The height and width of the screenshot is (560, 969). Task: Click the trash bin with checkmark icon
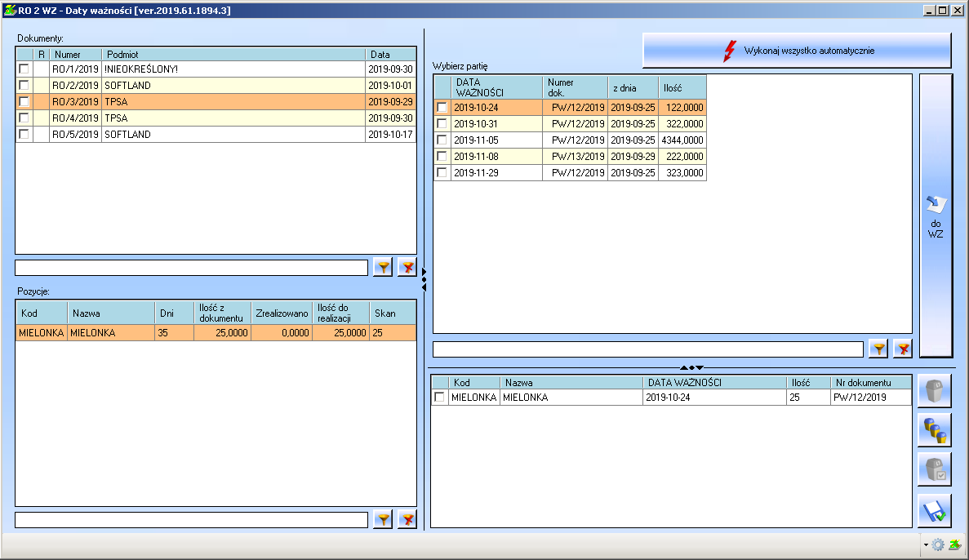click(934, 469)
